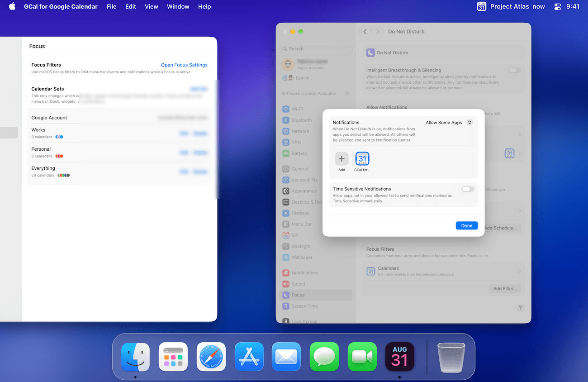Select the GCal app icon in allowed apps
The image size is (588, 382).
point(362,159)
